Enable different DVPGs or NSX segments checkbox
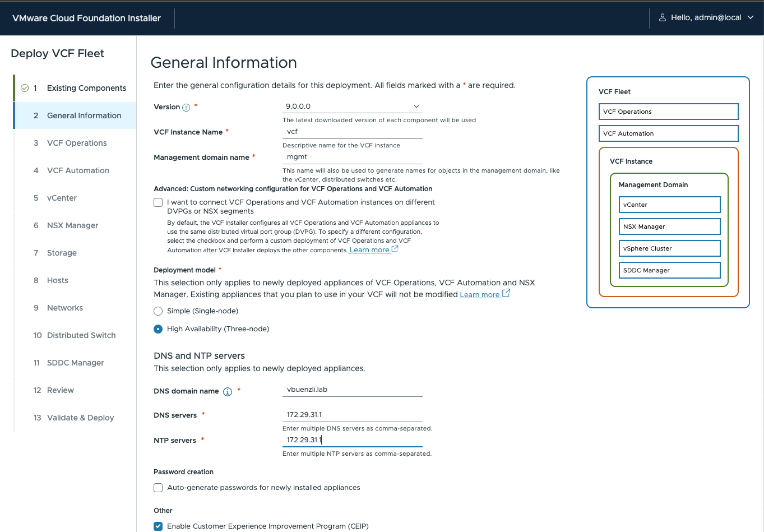This screenshot has height=532, width=764. (x=158, y=202)
